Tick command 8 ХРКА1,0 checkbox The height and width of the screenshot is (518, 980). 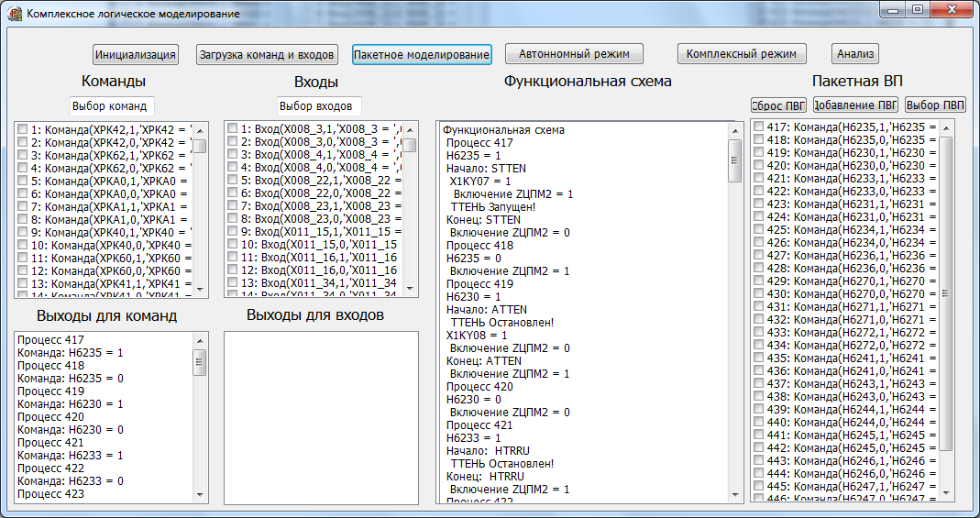tap(23, 219)
